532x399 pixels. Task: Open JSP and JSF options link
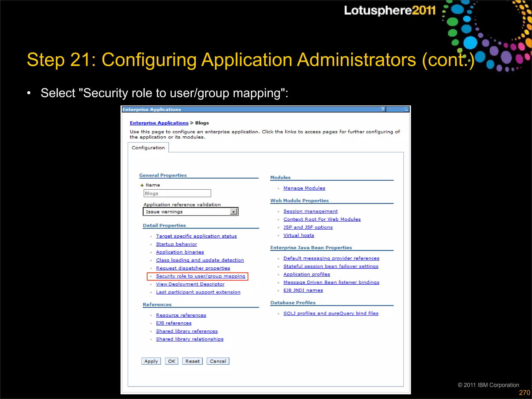(308, 227)
